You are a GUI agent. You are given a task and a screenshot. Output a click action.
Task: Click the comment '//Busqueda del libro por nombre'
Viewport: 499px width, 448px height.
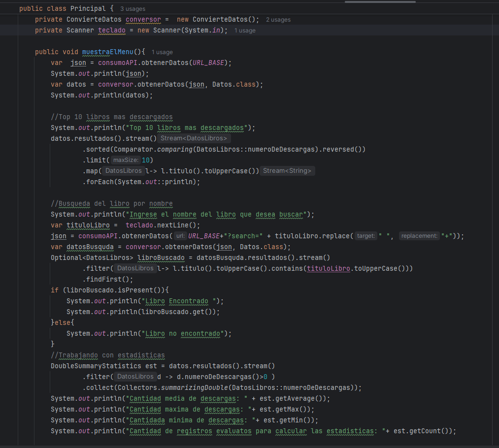(112, 203)
